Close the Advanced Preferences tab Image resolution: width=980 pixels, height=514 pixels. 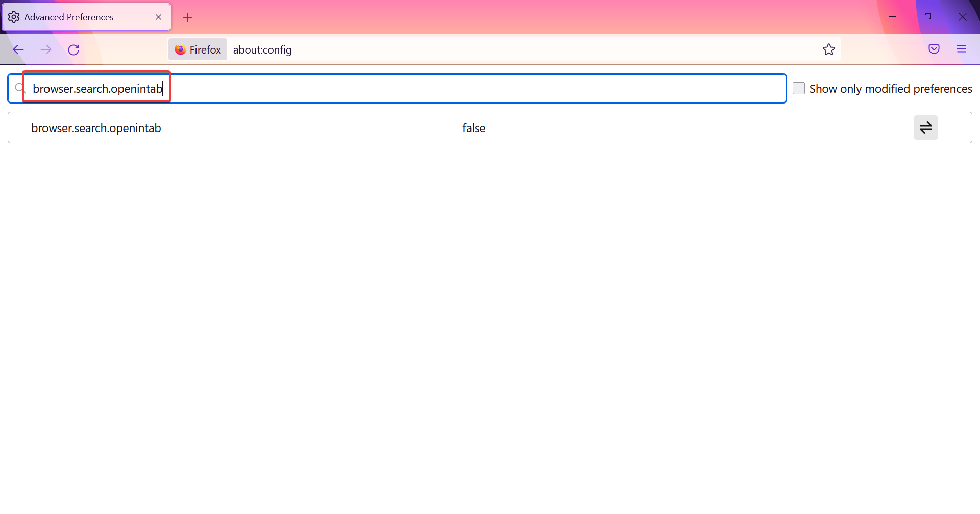[158, 17]
